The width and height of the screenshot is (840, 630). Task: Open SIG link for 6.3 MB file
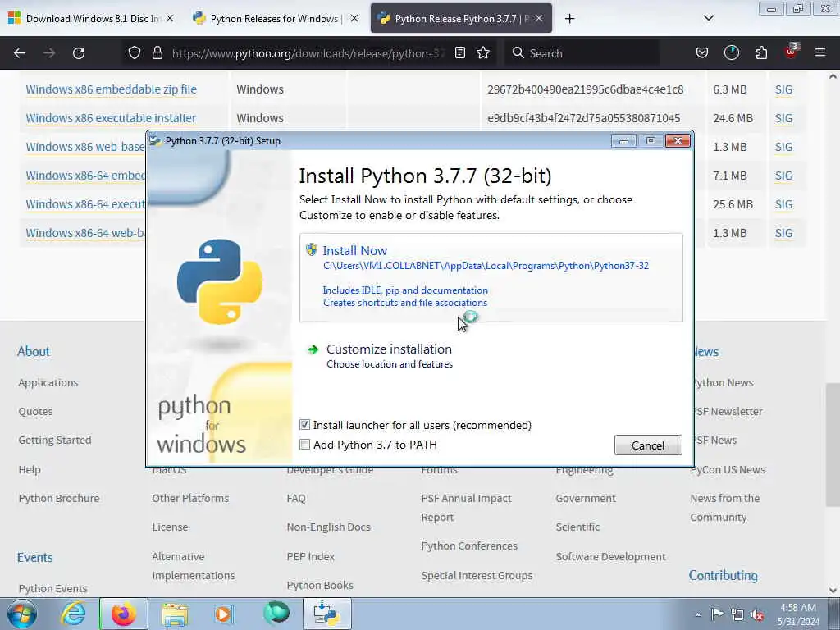tap(783, 89)
